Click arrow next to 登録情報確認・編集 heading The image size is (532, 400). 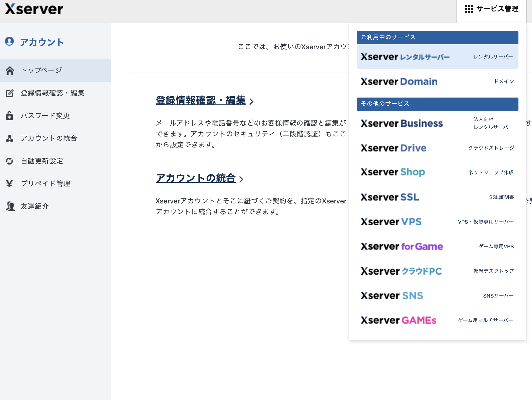[x=251, y=101]
